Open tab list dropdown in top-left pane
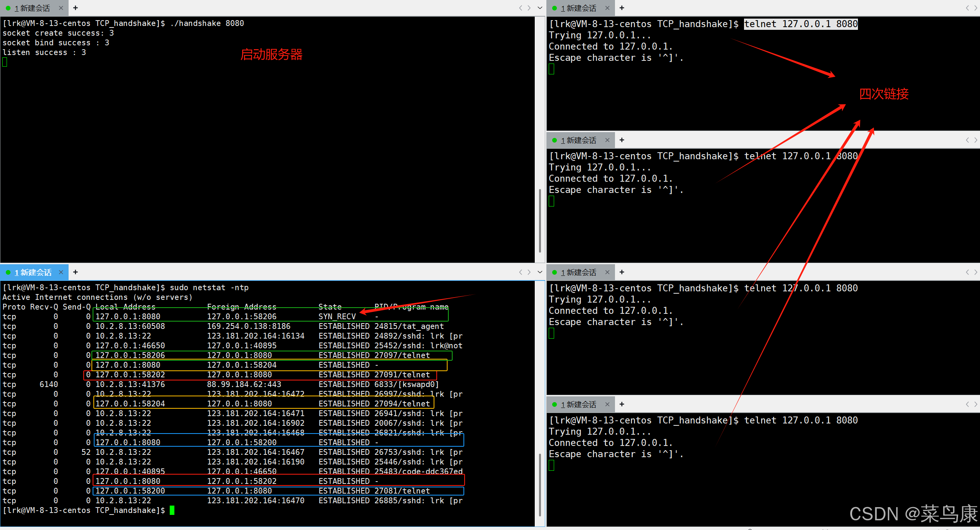The image size is (980, 530). coord(540,8)
